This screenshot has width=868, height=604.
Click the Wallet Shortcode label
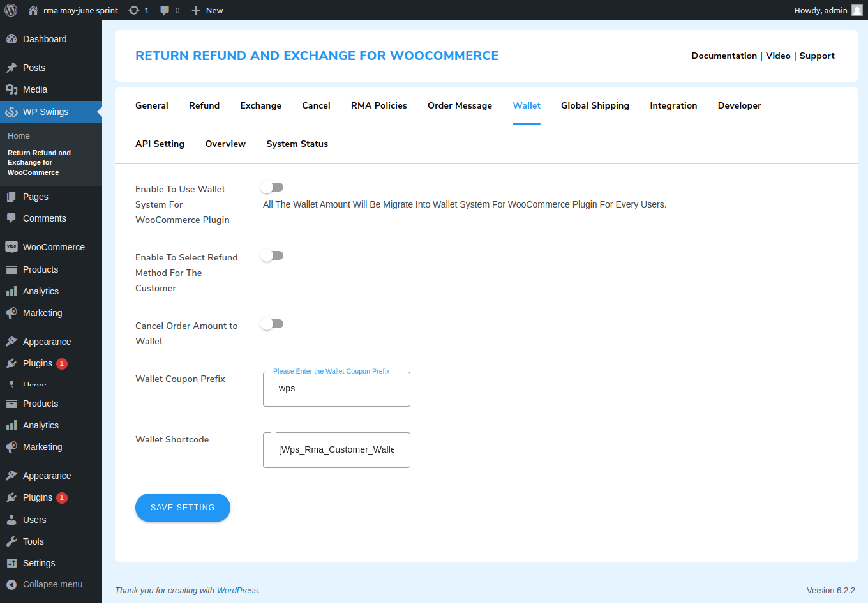(172, 439)
